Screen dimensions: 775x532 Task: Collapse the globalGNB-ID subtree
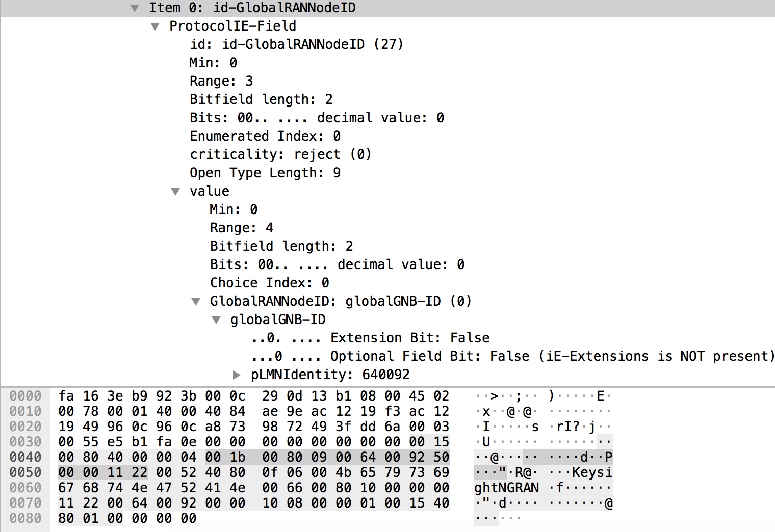(x=216, y=320)
